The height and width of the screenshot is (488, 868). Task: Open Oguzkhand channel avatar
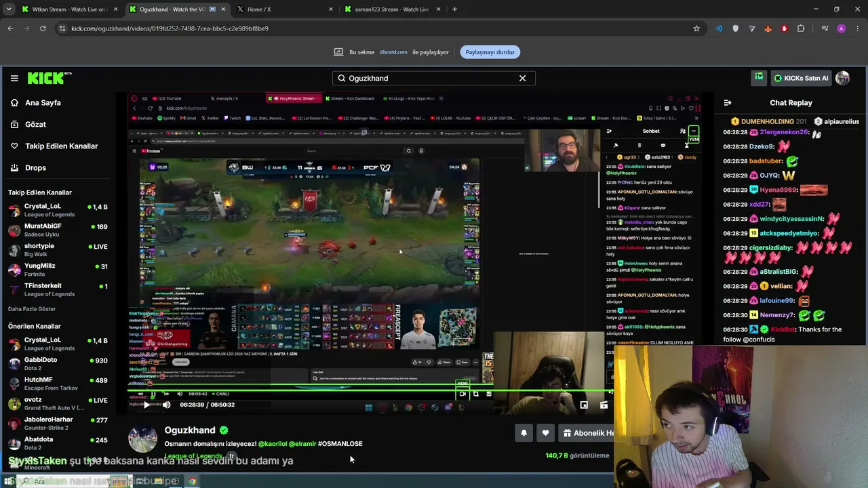pos(143,439)
